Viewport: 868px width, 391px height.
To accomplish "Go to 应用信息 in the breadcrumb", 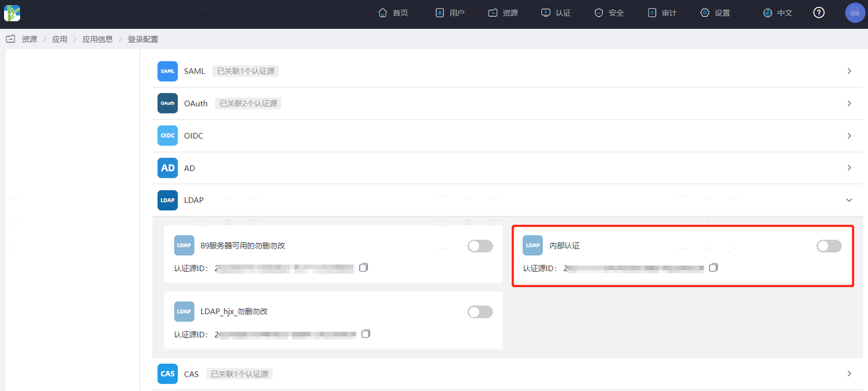I will coord(98,39).
